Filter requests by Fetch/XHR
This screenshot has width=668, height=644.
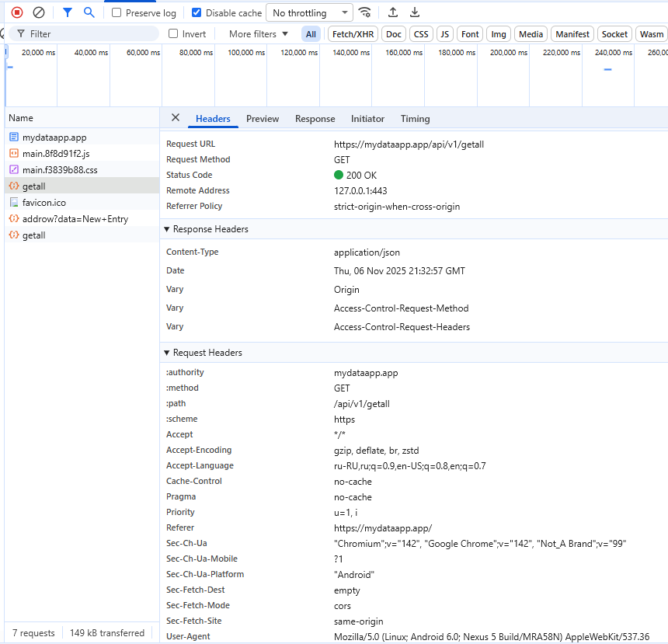(353, 34)
